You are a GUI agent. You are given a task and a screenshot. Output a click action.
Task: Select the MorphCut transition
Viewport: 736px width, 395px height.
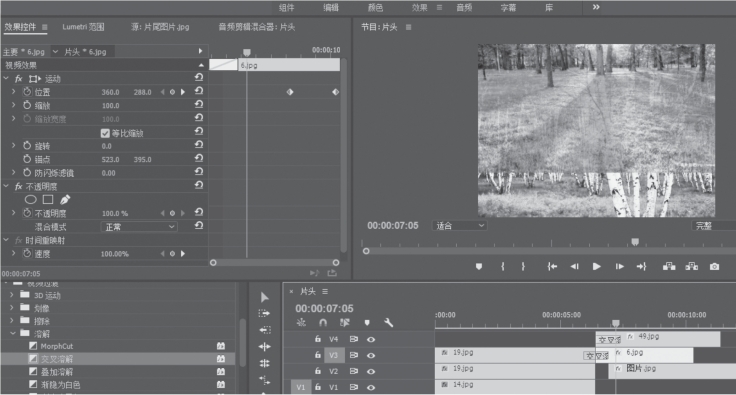coord(118,346)
